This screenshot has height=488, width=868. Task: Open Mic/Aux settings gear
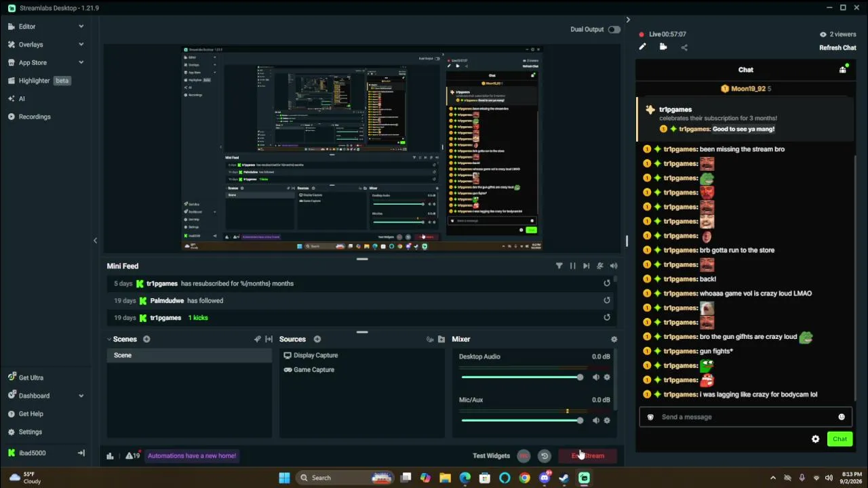pyautogui.click(x=607, y=420)
